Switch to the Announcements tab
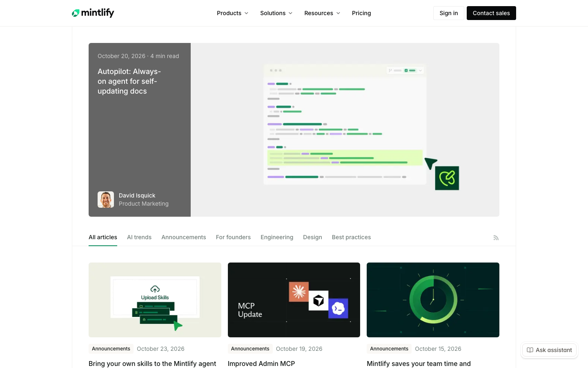Screen dimensions: 588x368 tap(184, 237)
